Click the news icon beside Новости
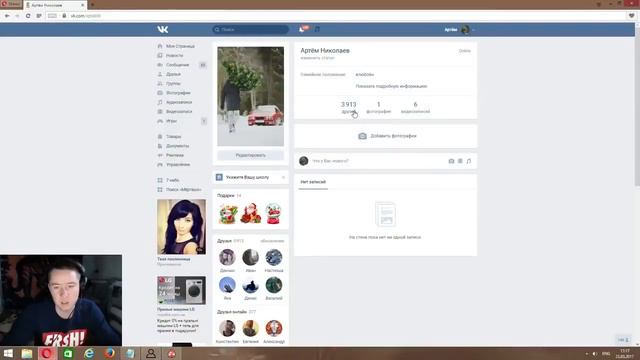This screenshot has height=360, width=640. tap(160, 56)
